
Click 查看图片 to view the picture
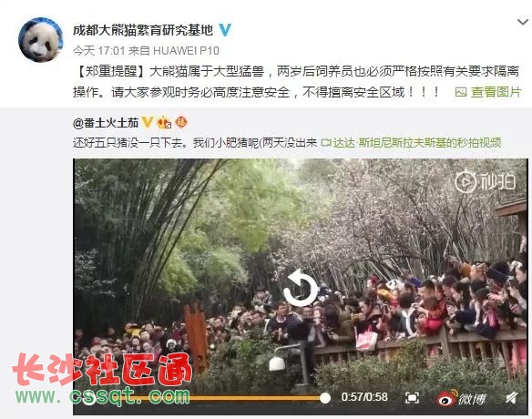click(x=496, y=92)
